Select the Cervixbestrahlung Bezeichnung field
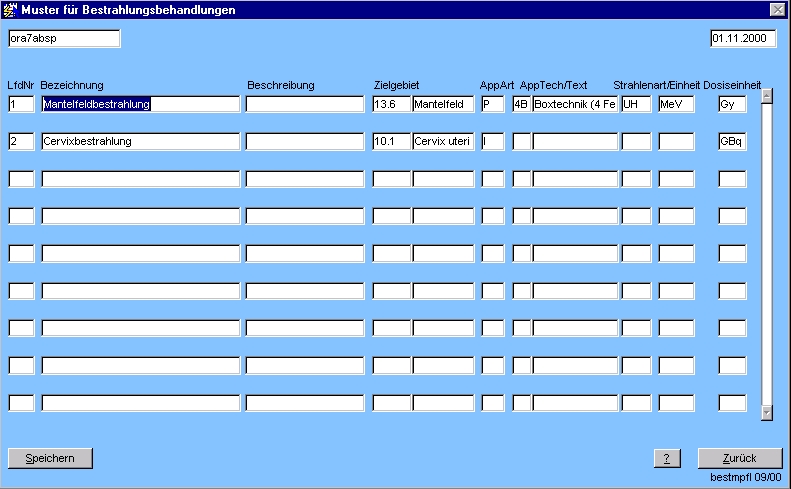The height and width of the screenshot is (489, 791). (x=140, y=142)
